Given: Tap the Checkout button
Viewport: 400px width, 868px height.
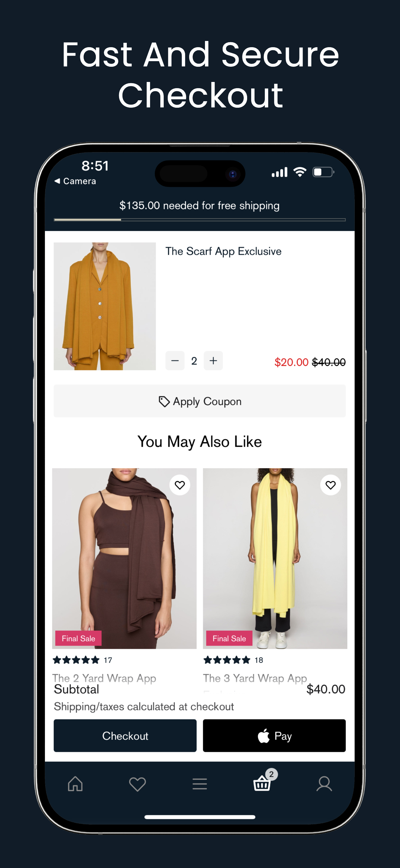Looking at the screenshot, I should click(125, 735).
